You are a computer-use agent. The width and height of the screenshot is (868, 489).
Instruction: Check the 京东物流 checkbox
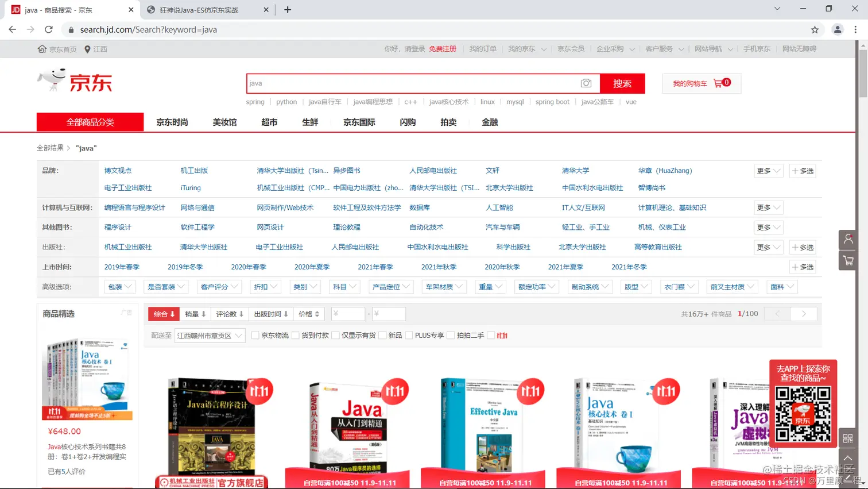coord(255,336)
